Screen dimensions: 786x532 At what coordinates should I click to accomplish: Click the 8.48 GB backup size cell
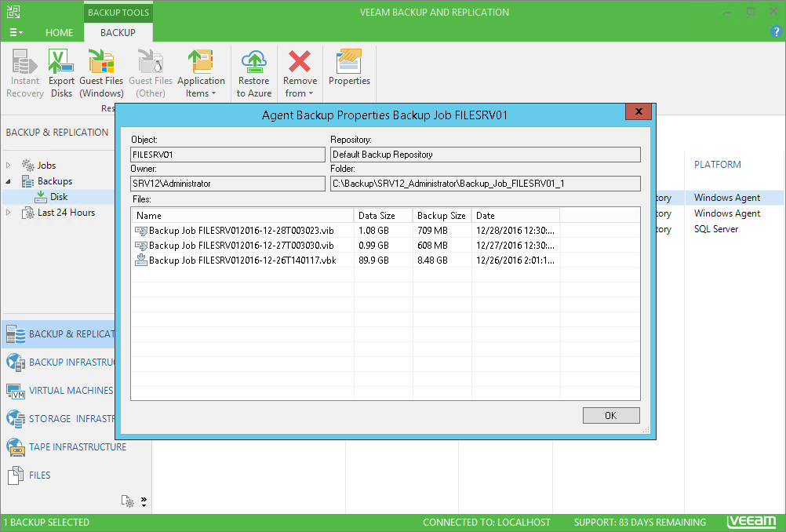coord(432,261)
